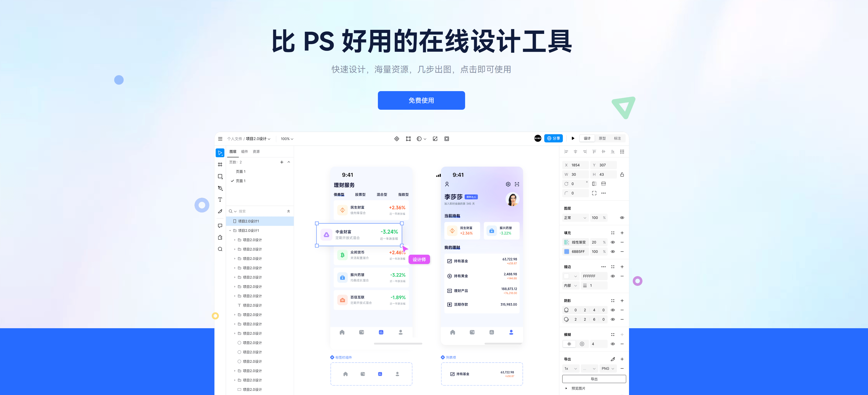Add a new page with the plus icon
This screenshot has height=395, width=868.
click(x=282, y=162)
